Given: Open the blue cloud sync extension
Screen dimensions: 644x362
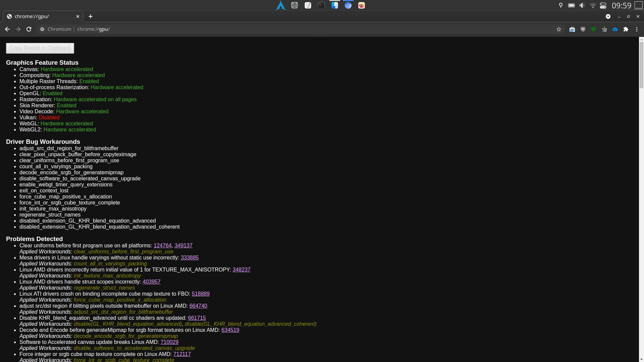Looking at the screenshot, I should (615, 29).
